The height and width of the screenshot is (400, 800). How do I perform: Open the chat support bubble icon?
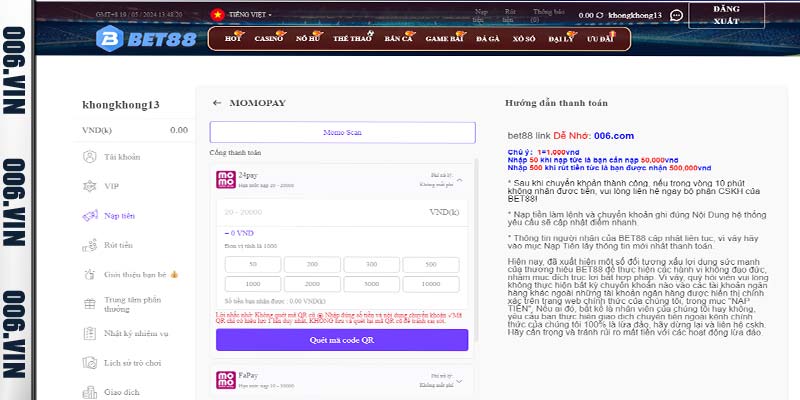point(676,15)
